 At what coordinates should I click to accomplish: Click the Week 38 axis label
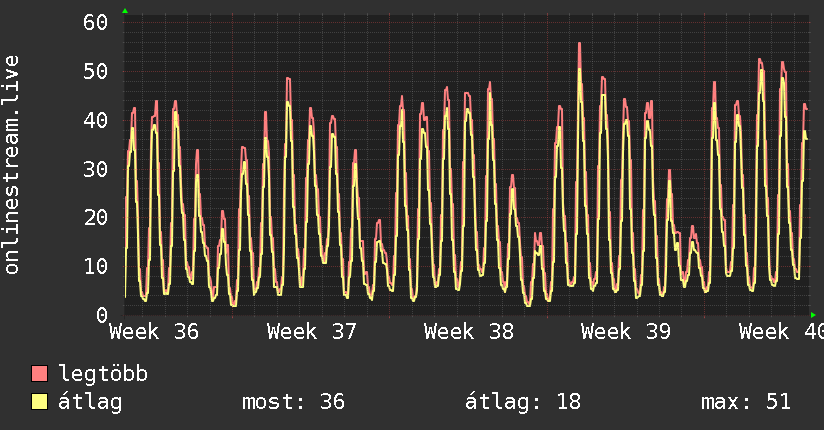(469, 332)
